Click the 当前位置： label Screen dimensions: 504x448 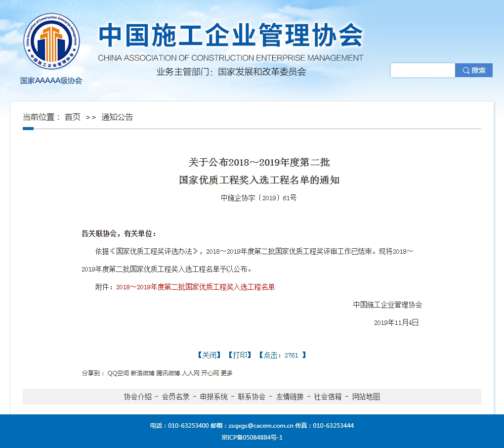pos(42,117)
